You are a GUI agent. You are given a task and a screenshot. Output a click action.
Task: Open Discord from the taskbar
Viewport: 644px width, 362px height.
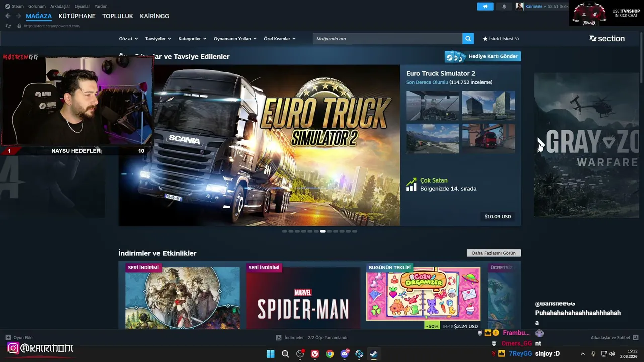[x=345, y=354]
